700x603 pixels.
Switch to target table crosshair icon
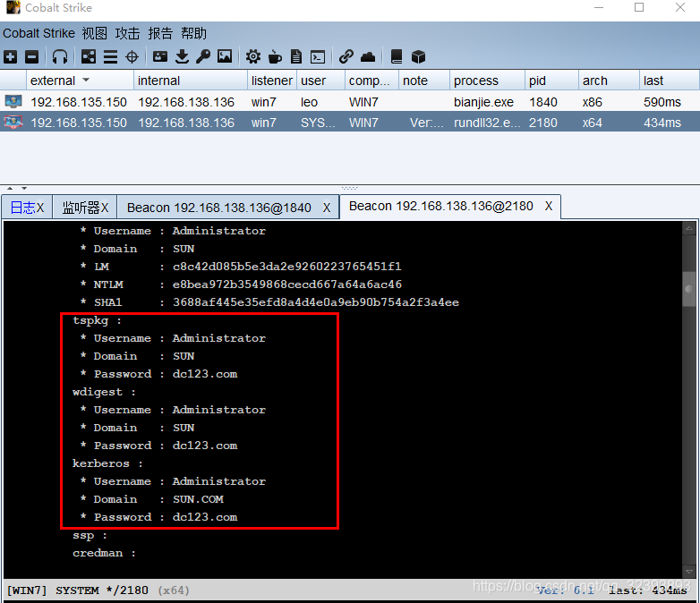[x=132, y=56]
